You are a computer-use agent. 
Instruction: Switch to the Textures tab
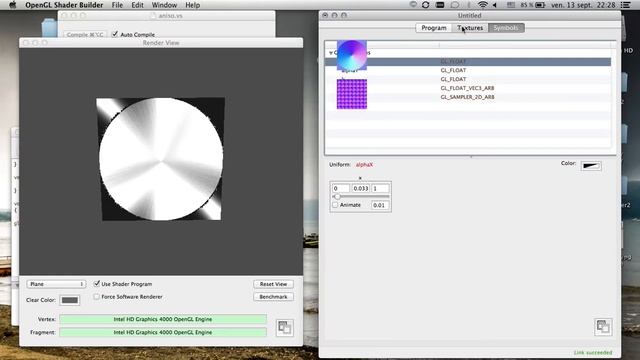tap(470, 28)
